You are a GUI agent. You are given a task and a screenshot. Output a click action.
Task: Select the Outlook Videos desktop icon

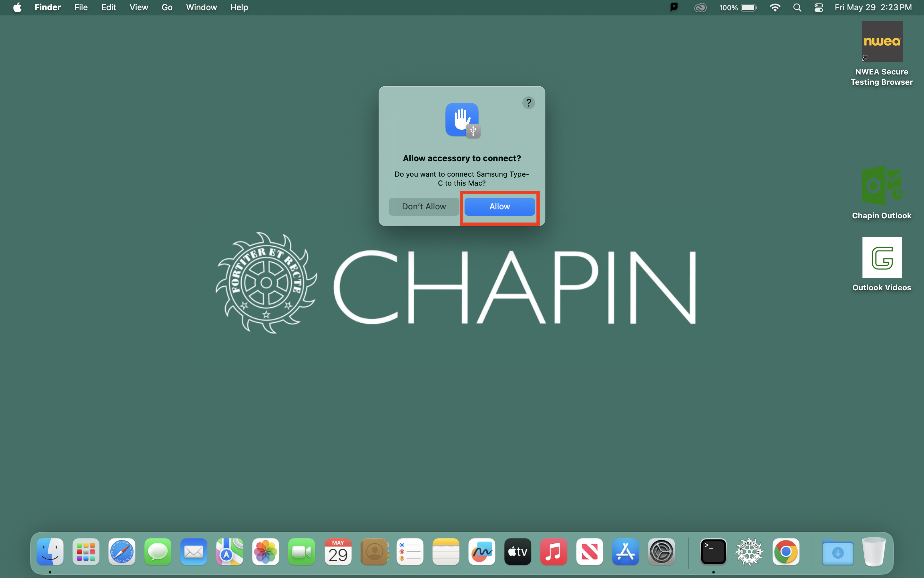click(x=882, y=265)
